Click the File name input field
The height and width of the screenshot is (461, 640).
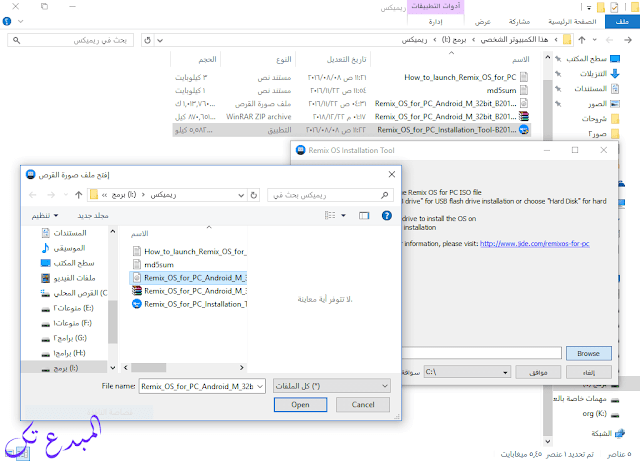(x=198, y=386)
